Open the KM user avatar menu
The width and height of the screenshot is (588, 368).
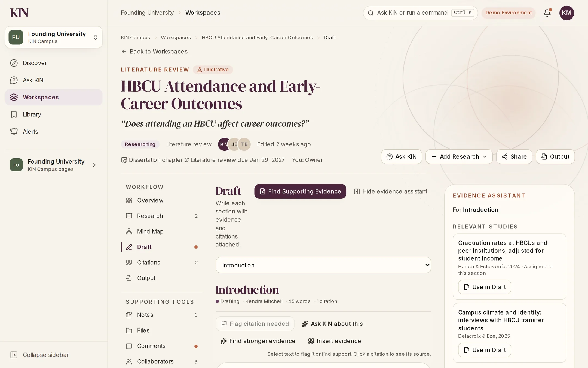click(x=566, y=13)
